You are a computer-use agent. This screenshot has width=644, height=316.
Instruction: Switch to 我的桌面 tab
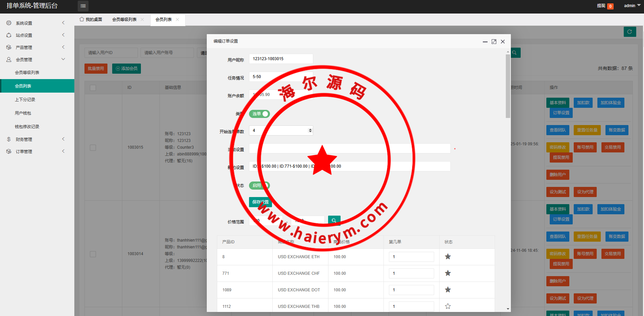click(91, 20)
